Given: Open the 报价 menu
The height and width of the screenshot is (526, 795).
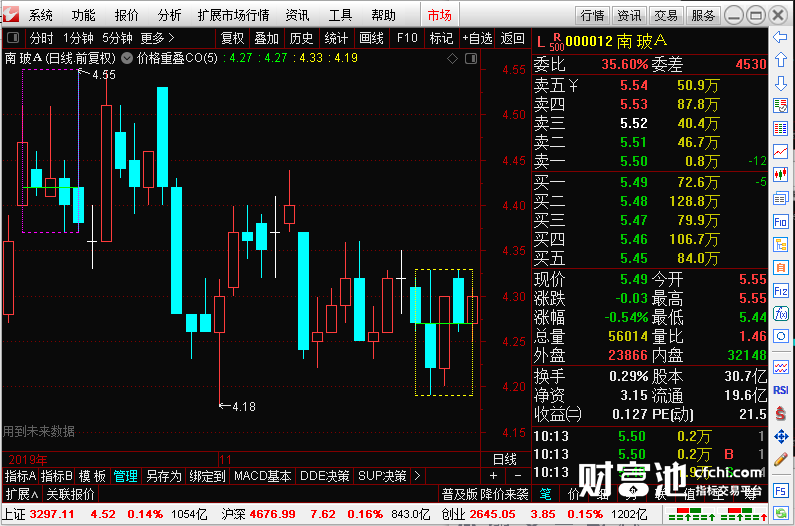Looking at the screenshot, I should (x=126, y=15).
